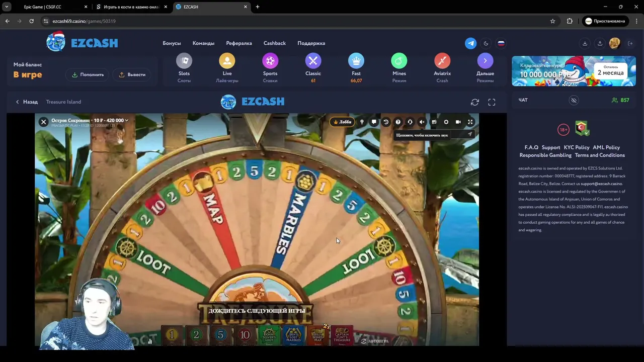Expand the game frame to fullscreen
644x362 pixels.
point(492,102)
